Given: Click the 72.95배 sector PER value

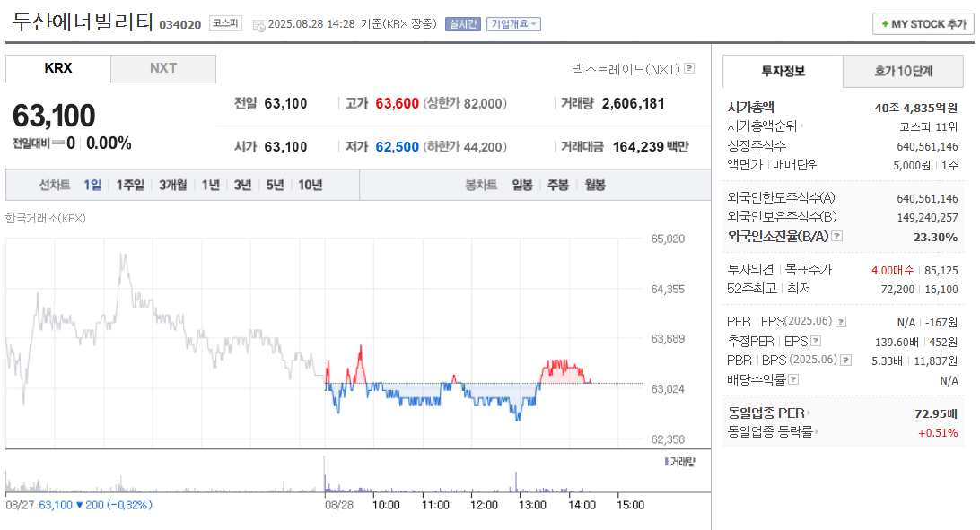Looking at the screenshot, I should pyautogui.click(x=936, y=414).
